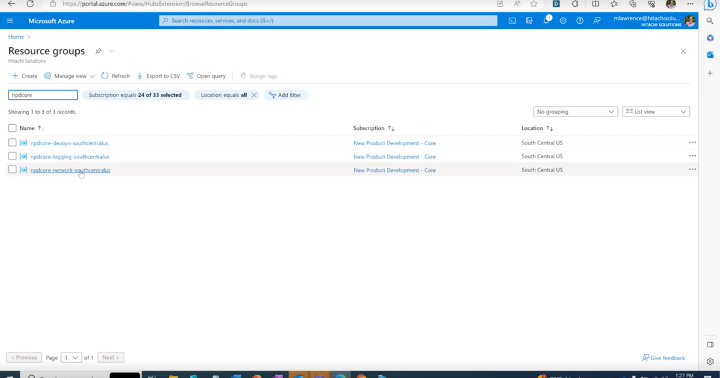Viewport: 720px width, 378px height.
Task: Focus the npdcore filter text field
Action: (43, 95)
